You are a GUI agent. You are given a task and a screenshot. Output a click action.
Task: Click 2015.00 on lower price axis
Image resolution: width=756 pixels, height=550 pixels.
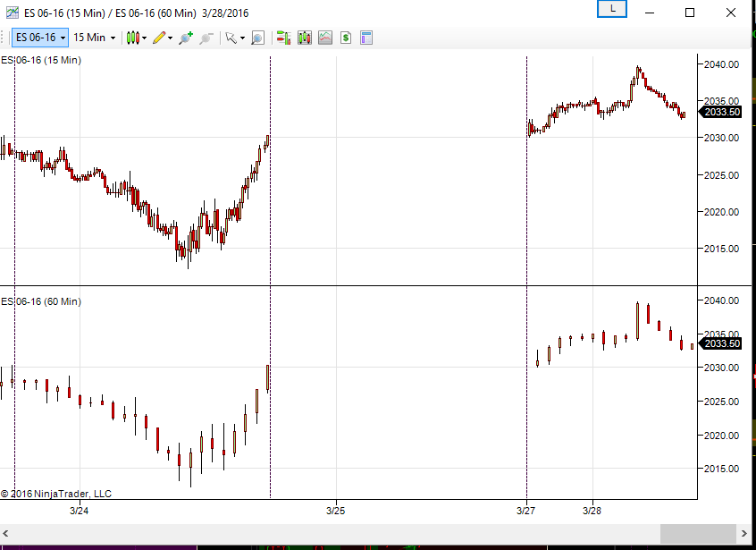[721, 469]
